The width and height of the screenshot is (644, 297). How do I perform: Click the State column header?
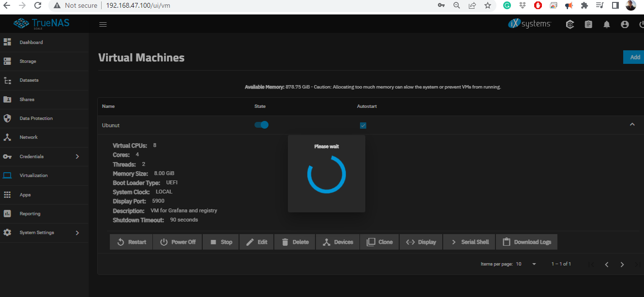(x=260, y=106)
